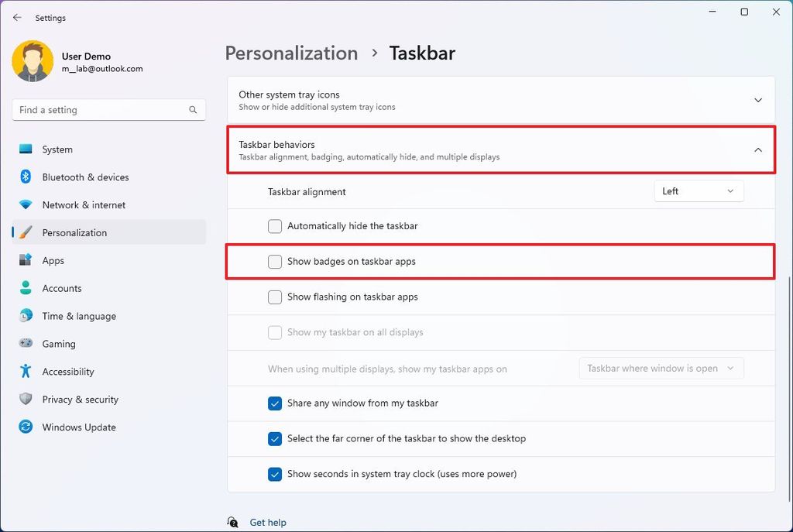
Task: Click Privacy & security in sidebar
Action: 80,399
